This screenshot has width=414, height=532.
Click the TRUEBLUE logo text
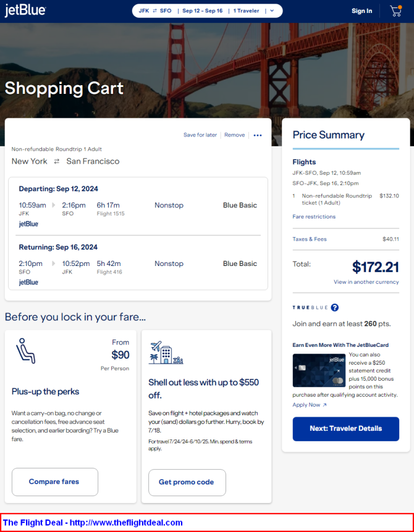tap(310, 308)
